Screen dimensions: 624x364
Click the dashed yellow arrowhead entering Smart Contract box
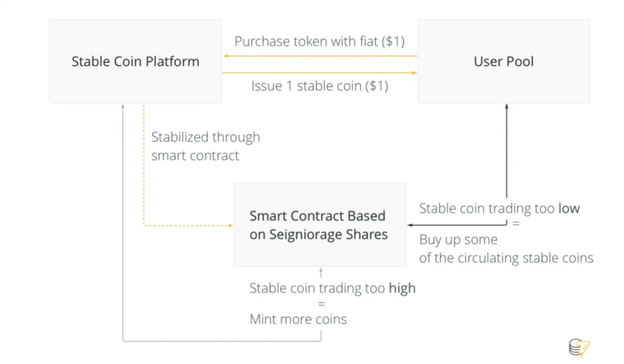(230, 226)
